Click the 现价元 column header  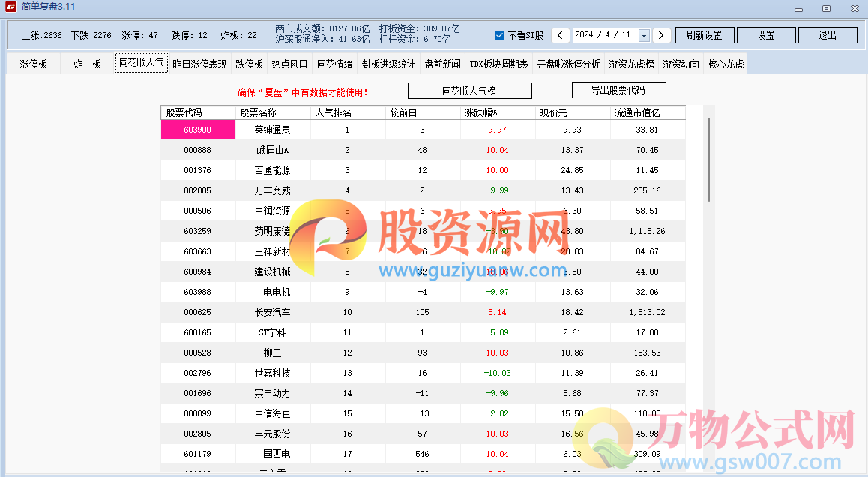(573, 112)
